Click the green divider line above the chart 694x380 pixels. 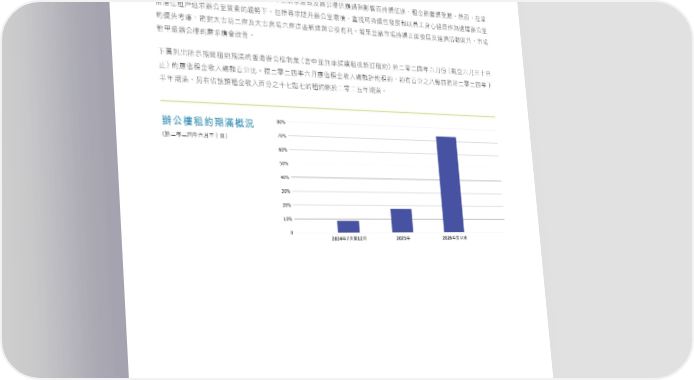[x=328, y=108]
